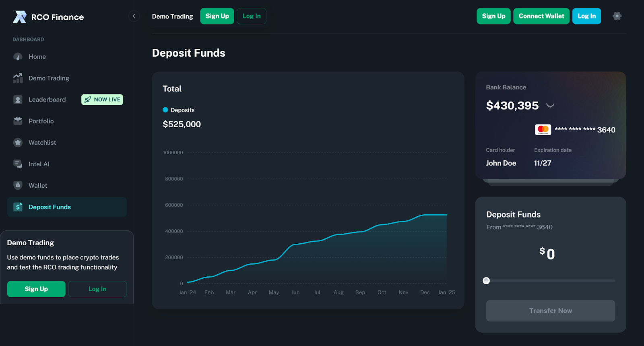Click the Demo Trading chart icon
Viewport: 644px width, 346px height.
click(18, 78)
